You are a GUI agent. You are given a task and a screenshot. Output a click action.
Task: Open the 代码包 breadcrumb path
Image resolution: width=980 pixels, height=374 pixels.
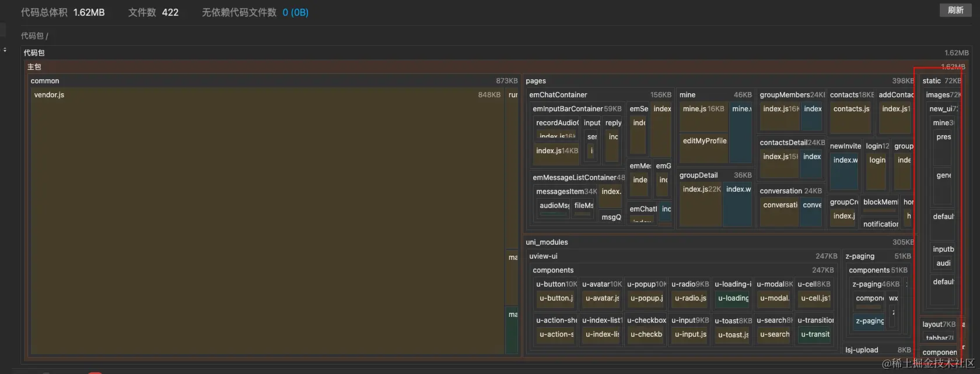pos(34,36)
